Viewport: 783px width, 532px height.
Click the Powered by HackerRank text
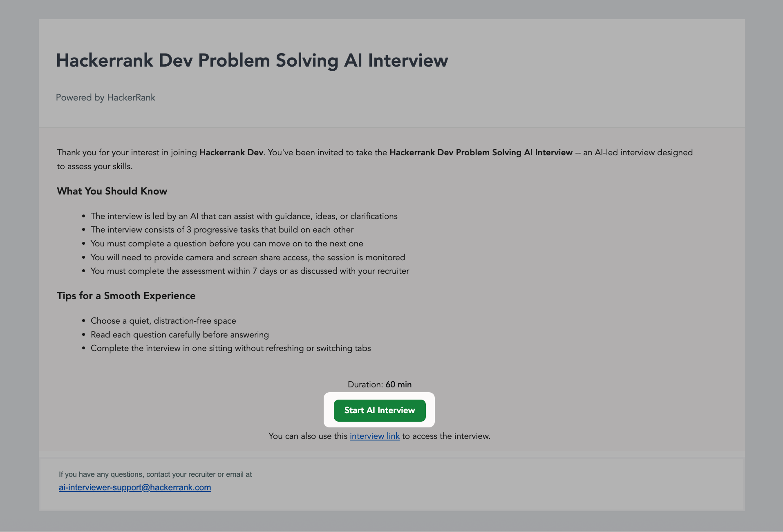pyautogui.click(x=105, y=98)
